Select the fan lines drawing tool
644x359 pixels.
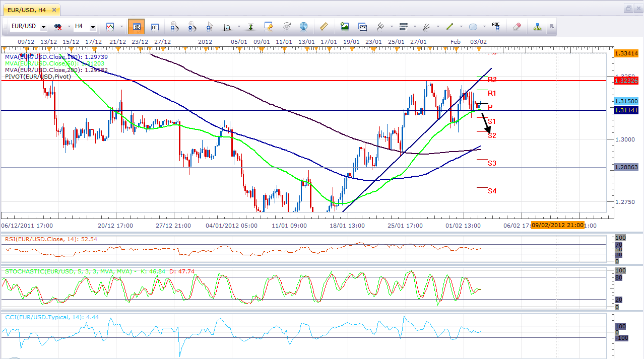point(426,26)
